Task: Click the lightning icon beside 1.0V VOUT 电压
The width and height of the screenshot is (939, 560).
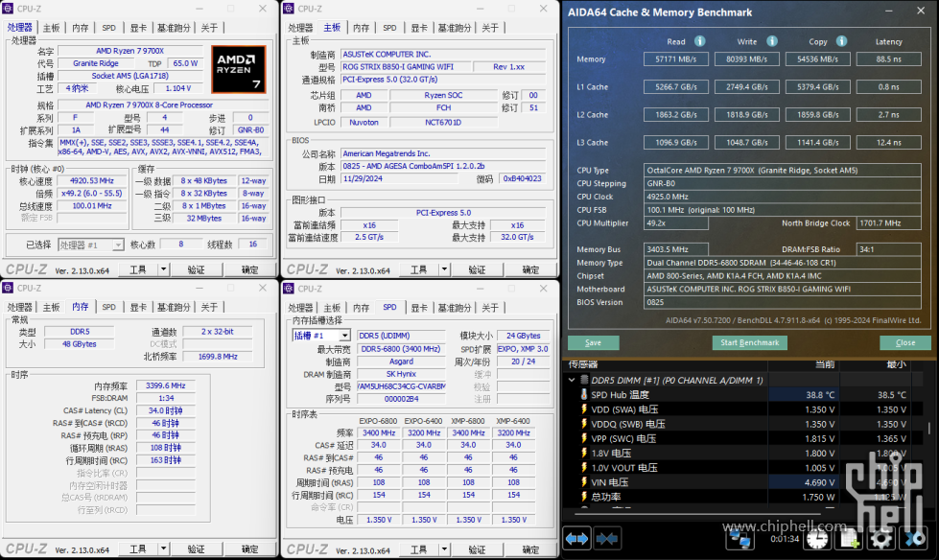Action: click(x=584, y=467)
